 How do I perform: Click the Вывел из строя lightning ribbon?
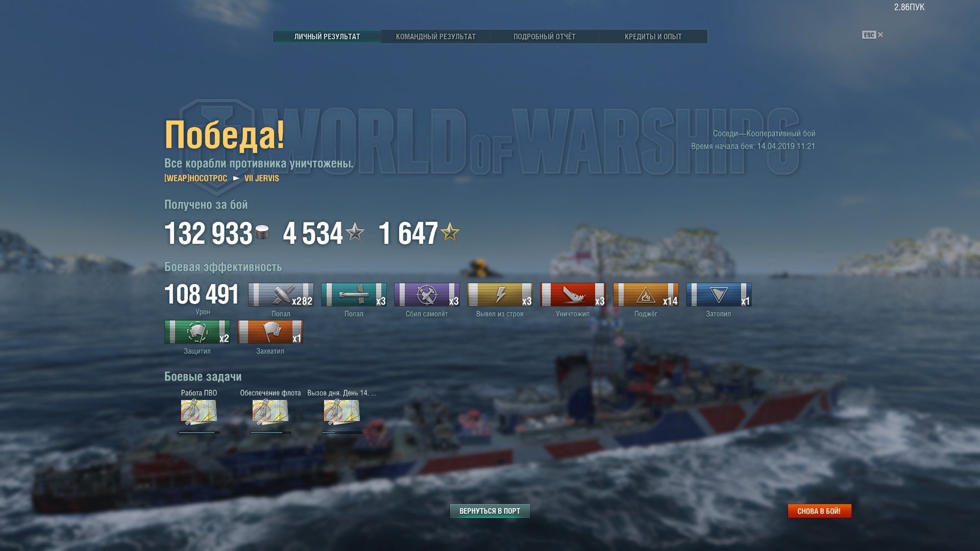(x=500, y=295)
